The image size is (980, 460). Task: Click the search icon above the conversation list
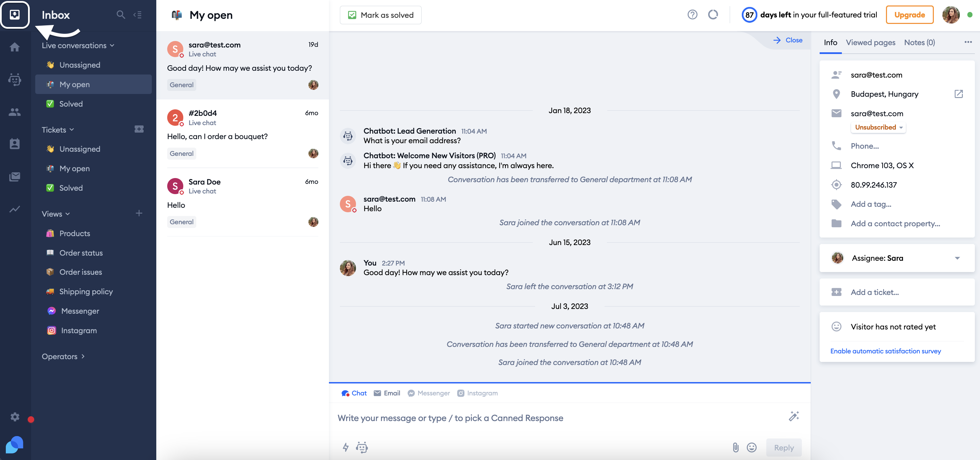click(x=121, y=15)
